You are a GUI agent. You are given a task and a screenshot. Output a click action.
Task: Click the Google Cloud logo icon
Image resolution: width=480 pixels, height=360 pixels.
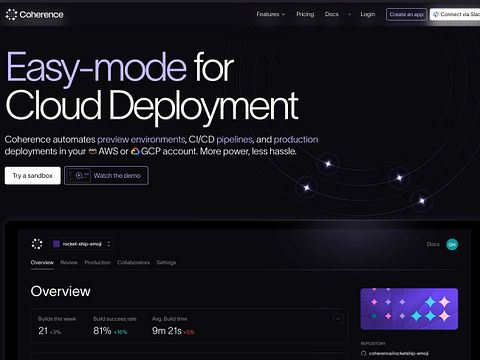(x=135, y=152)
